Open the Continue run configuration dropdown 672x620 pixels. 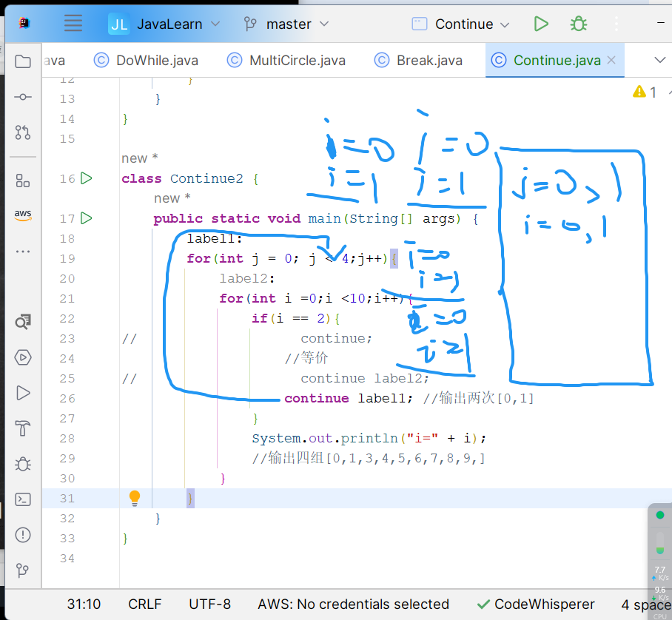point(461,24)
